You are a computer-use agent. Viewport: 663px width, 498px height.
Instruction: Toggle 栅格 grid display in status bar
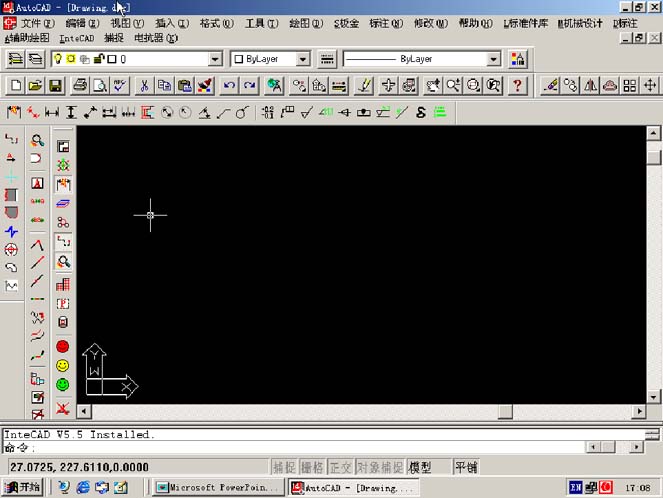pyautogui.click(x=312, y=467)
